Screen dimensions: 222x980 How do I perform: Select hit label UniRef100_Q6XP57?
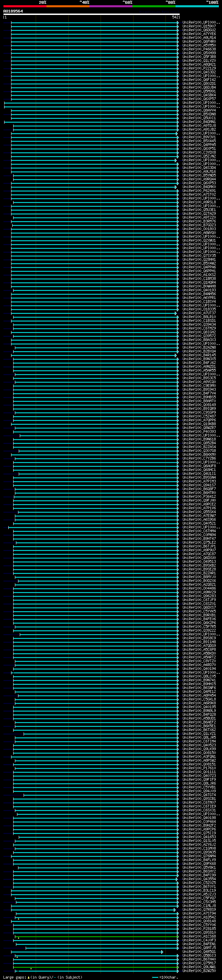point(199,99)
